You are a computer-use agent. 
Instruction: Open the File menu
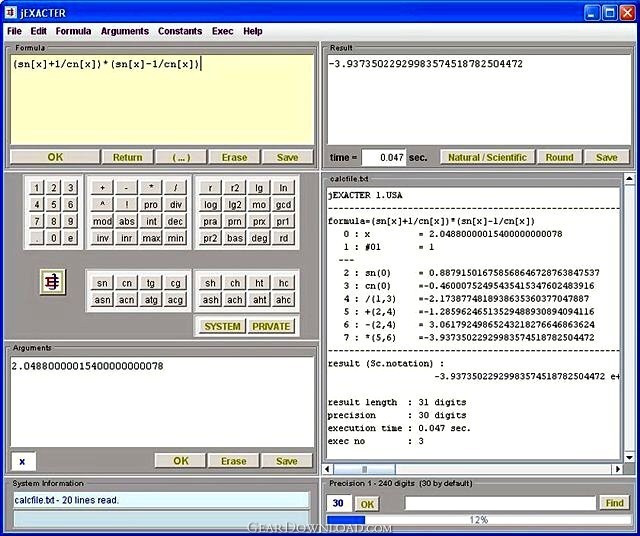tap(14, 31)
